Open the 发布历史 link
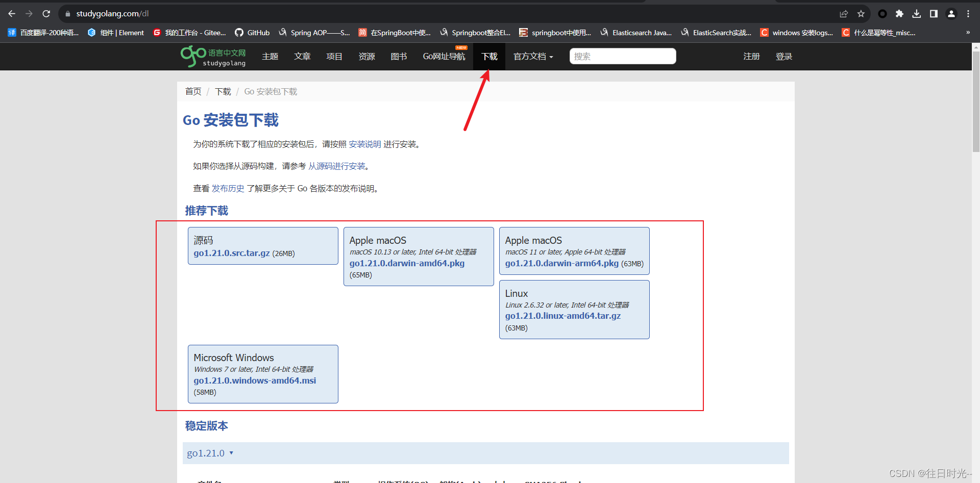Screen dimensions: 980x483 [228, 189]
